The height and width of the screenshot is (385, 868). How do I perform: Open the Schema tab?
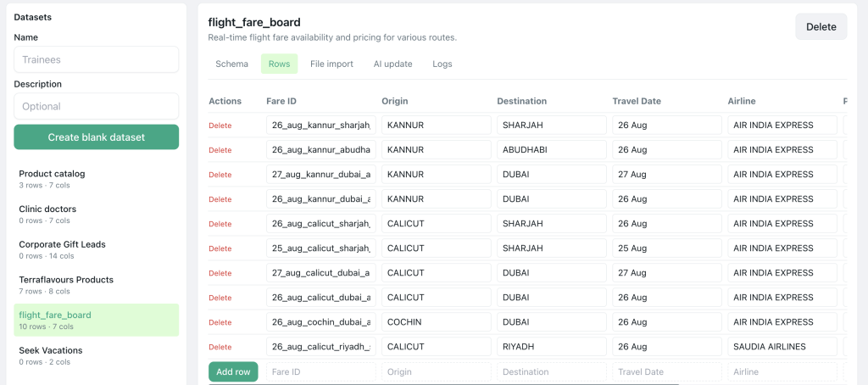232,64
